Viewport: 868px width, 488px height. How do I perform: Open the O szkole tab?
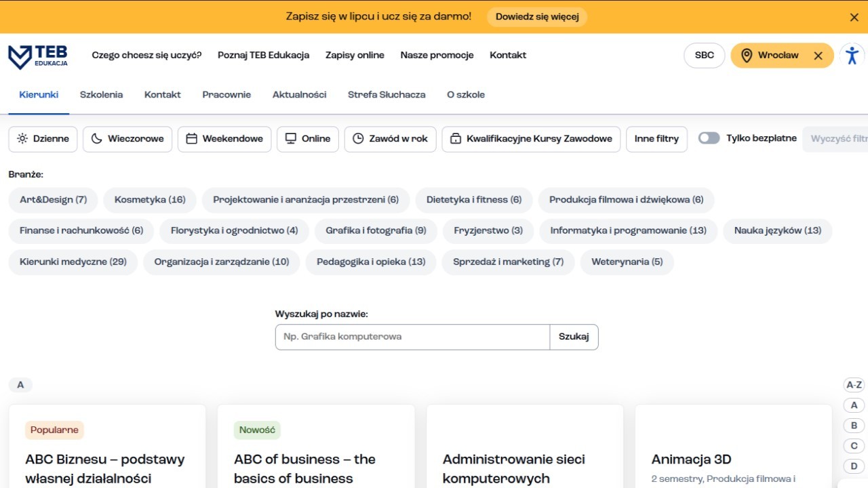(466, 95)
